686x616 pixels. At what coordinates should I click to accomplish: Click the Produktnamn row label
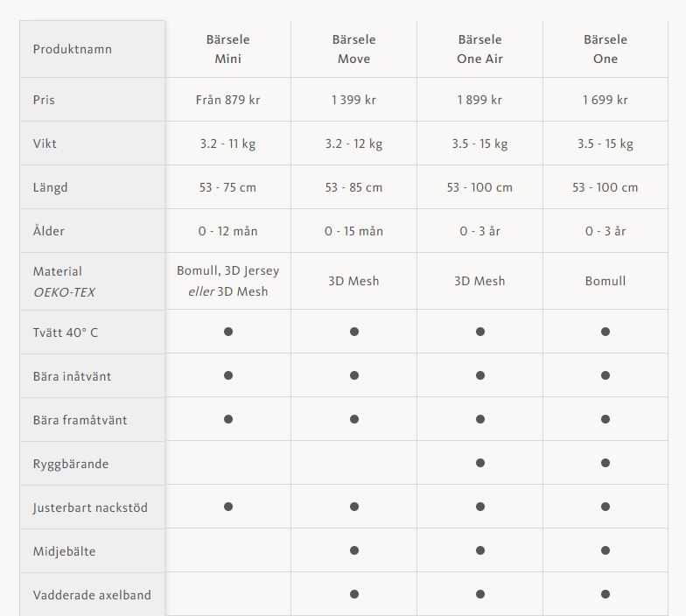point(73,49)
